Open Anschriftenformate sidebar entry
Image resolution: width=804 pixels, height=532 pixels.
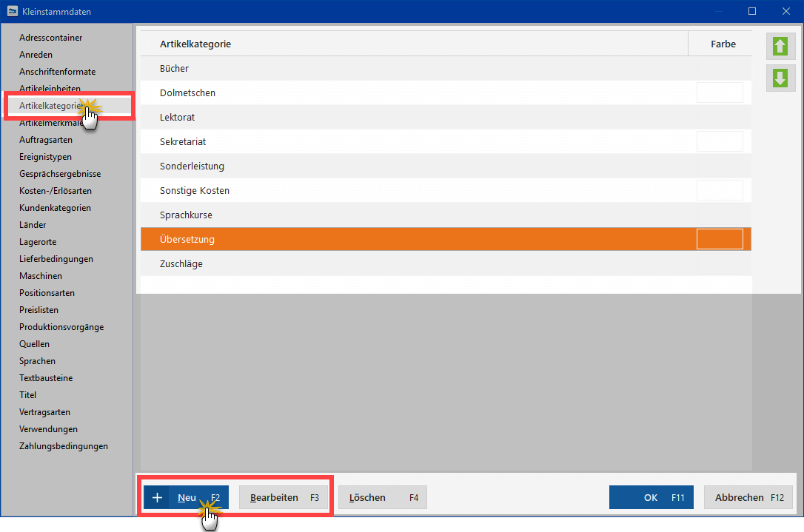[x=58, y=71]
